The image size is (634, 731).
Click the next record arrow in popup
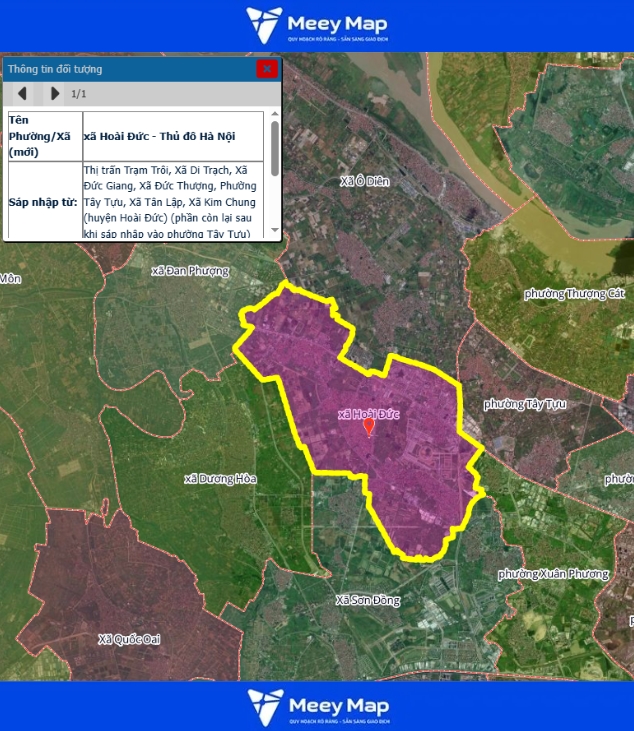[x=54, y=94]
